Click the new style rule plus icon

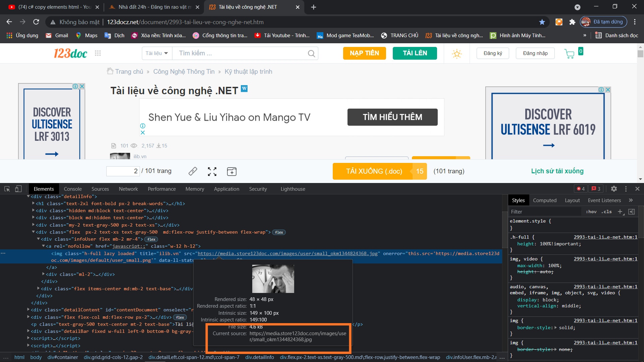[x=620, y=212]
